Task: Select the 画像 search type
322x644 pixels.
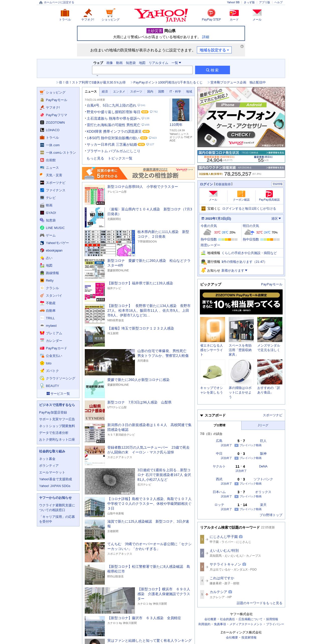Action: click(110, 63)
